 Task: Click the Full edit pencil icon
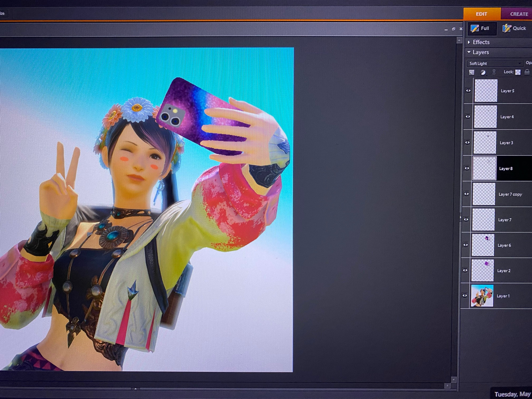pos(475,28)
